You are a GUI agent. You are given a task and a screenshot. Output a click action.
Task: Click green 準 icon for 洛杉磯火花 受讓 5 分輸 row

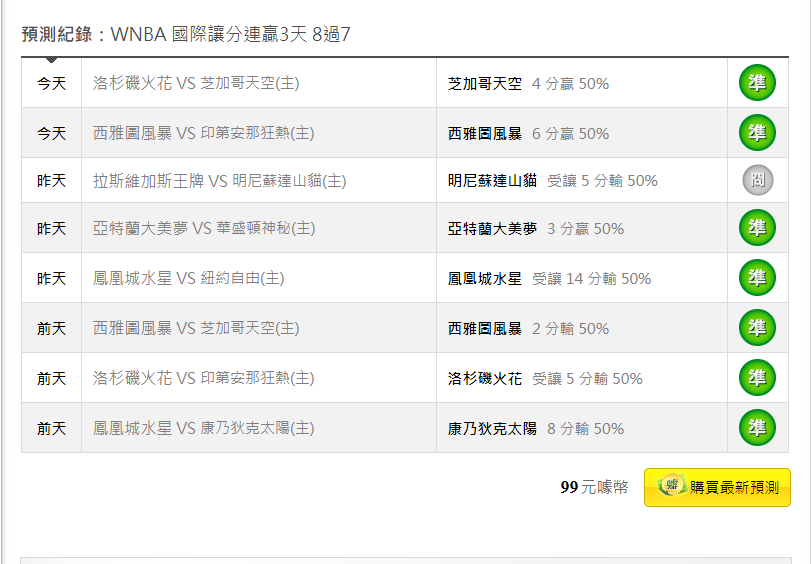point(757,378)
